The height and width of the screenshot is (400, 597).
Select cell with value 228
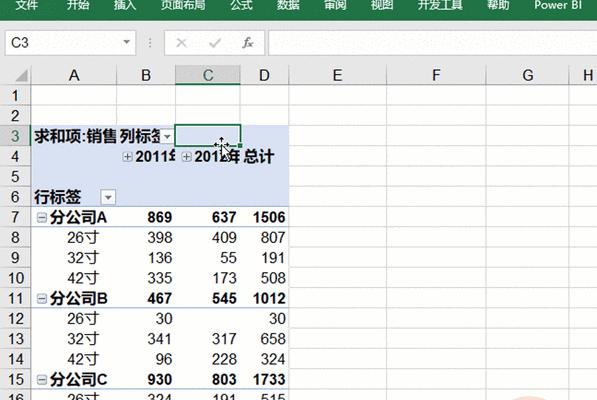(x=208, y=359)
